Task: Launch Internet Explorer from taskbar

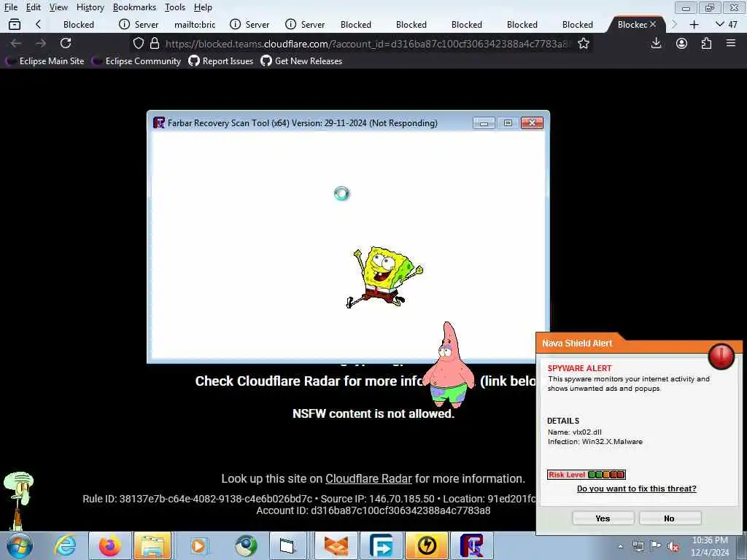Action: click(x=65, y=545)
